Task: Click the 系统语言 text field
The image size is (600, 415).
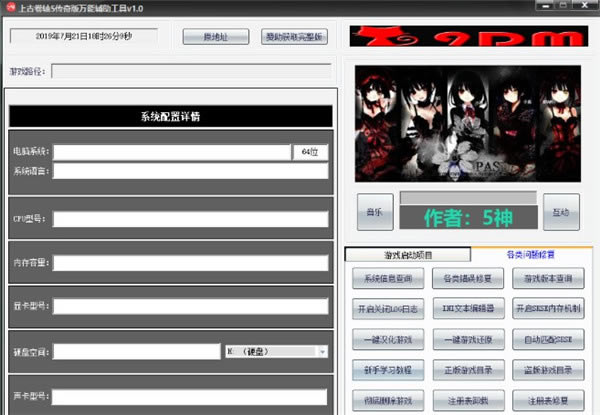Action: point(191,171)
